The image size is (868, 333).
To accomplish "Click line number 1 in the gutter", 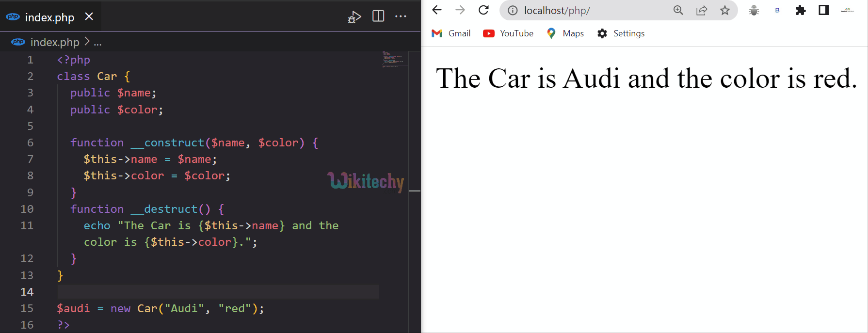I will (x=30, y=60).
